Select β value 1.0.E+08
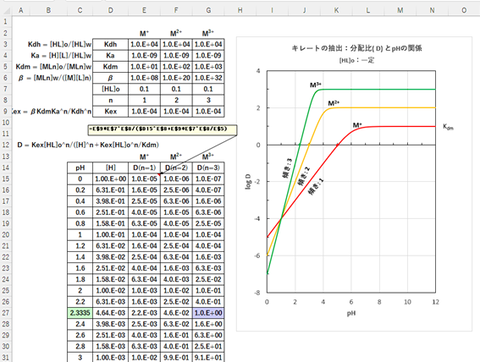Image resolution: width=480 pixels, height=362 pixels. tap(144, 78)
